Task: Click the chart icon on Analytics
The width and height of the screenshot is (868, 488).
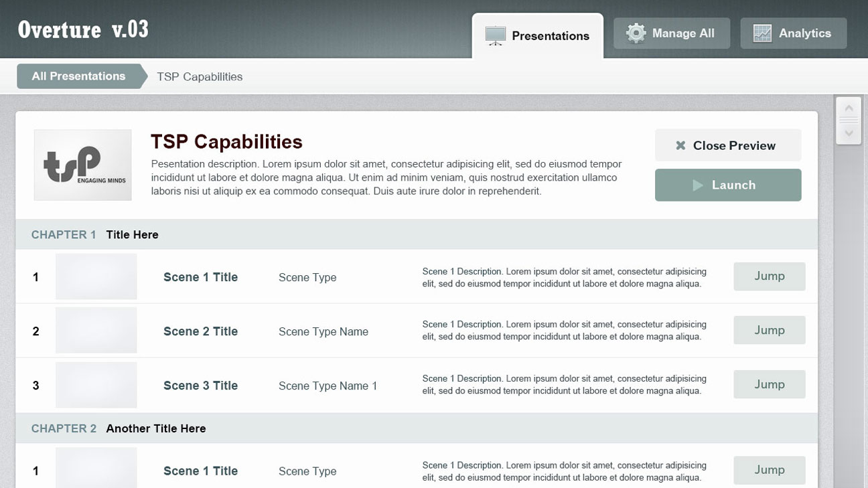Action: point(762,33)
